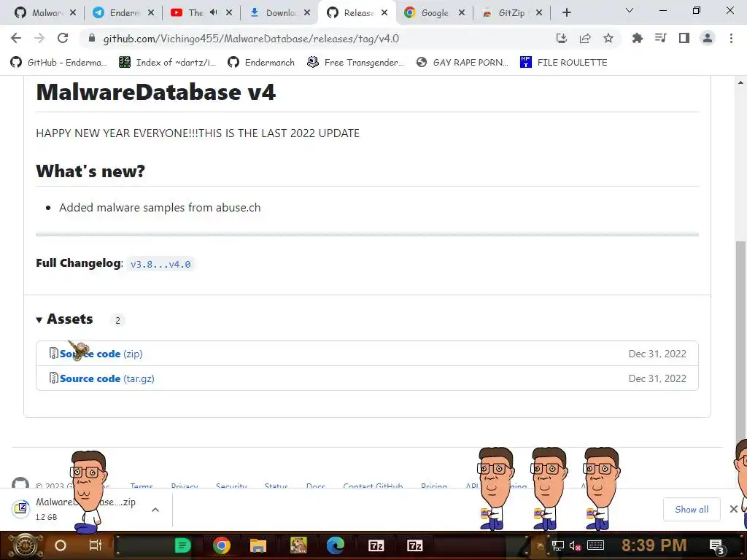This screenshot has width=747, height=560.
Task: Open Microsoft Edge from taskbar
Action: tap(336, 545)
